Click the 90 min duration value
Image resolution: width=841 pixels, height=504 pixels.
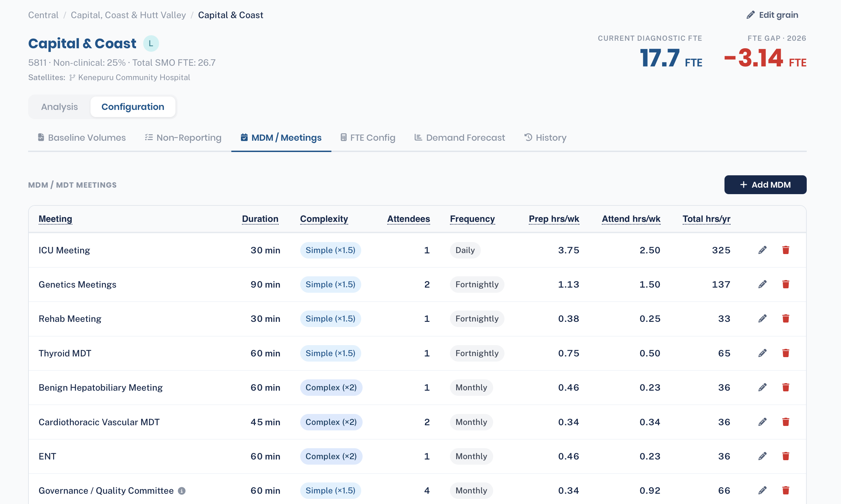pyautogui.click(x=265, y=285)
